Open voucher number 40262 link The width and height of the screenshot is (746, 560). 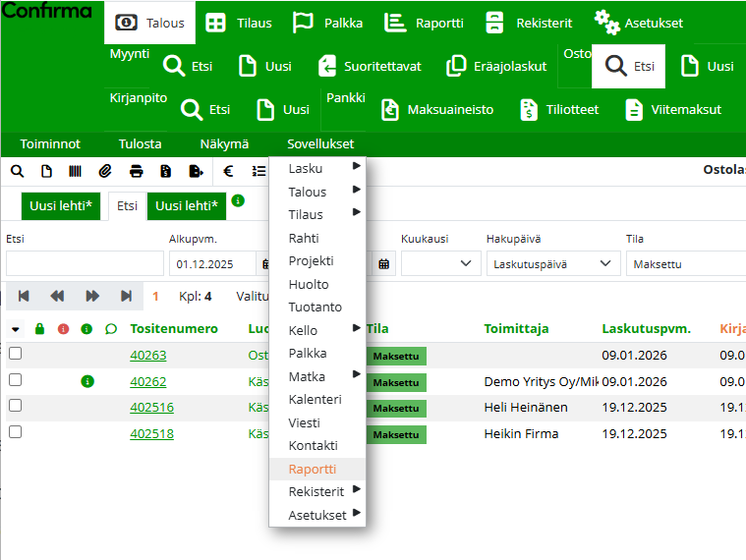pyautogui.click(x=148, y=381)
